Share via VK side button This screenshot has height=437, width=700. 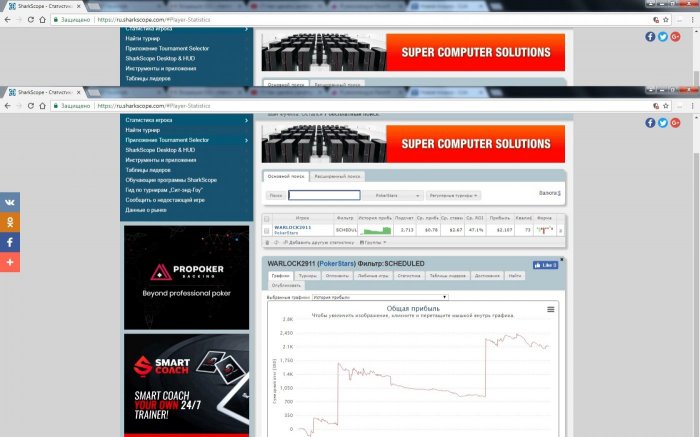10,202
